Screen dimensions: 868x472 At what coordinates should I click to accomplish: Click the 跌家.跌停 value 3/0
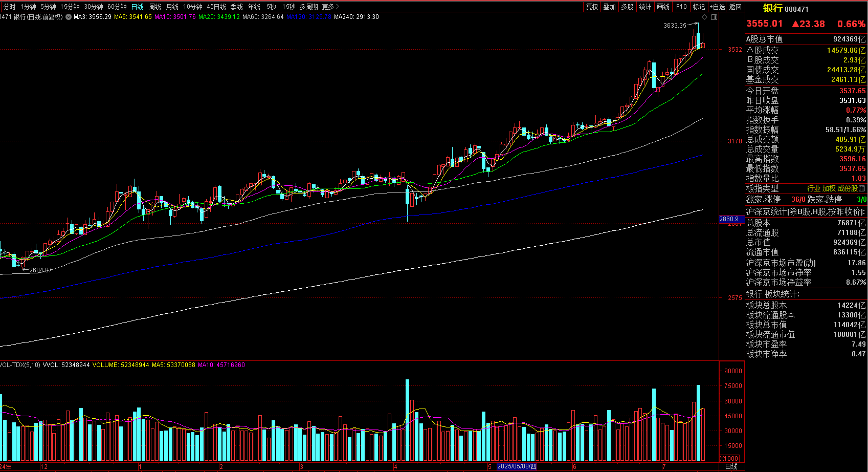[x=861, y=200]
